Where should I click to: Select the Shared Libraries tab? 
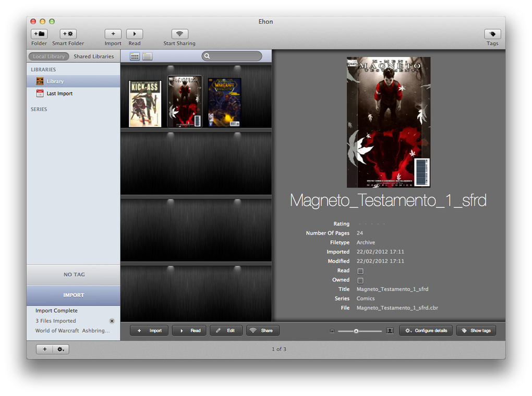click(x=94, y=56)
